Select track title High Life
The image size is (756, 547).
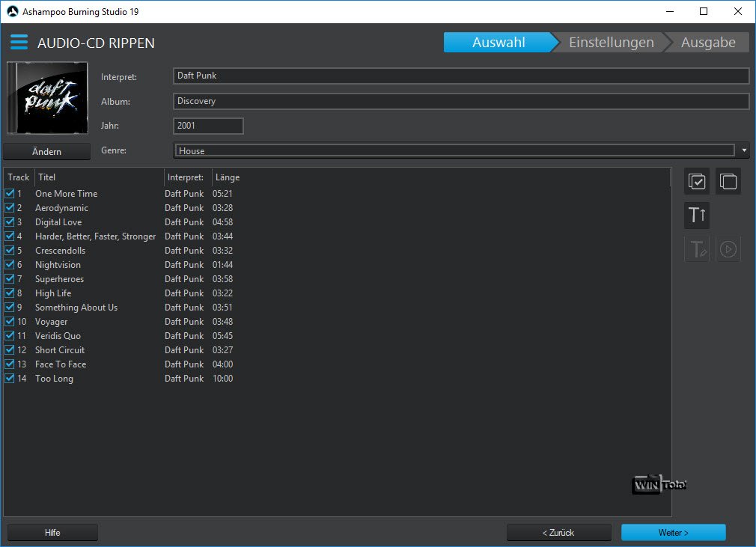53,293
